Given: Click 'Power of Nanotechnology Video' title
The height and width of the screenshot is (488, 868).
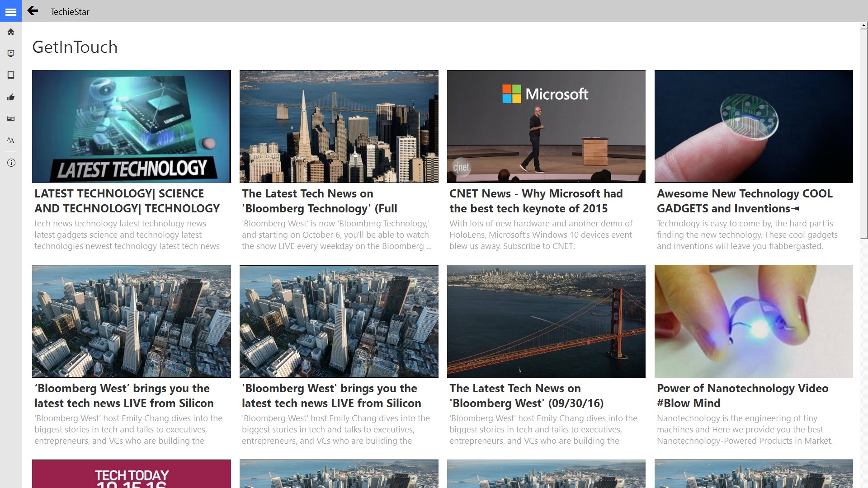Looking at the screenshot, I should (x=742, y=395).
